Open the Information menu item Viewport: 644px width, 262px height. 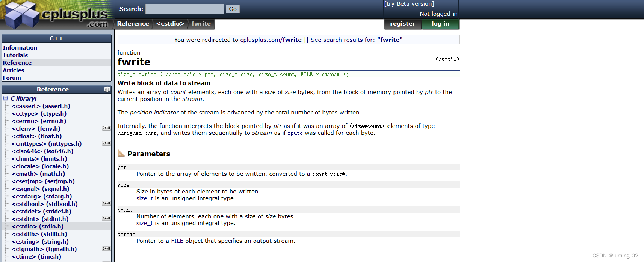click(x=20, y=48)
